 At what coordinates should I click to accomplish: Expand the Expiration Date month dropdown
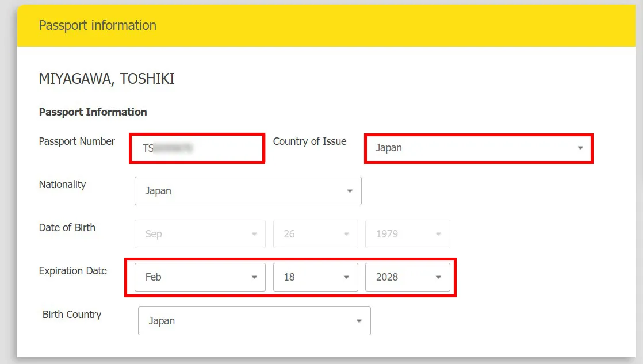(x=200, y=277)
